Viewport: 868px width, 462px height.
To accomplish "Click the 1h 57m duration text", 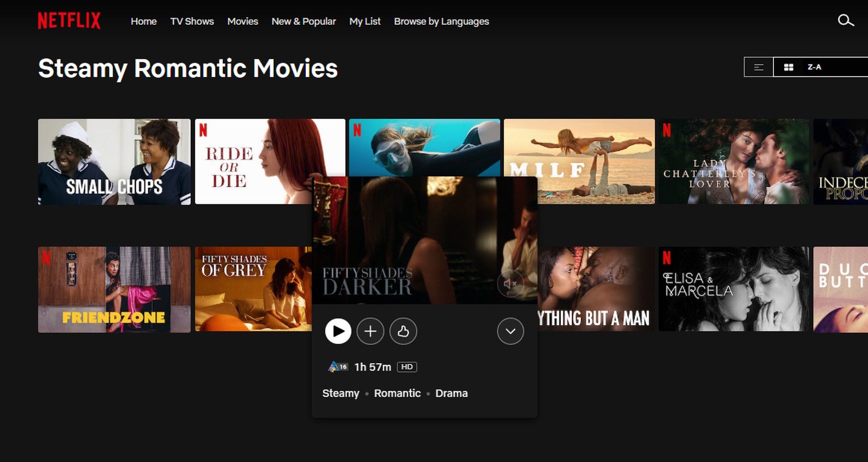I will click(x=373, y=367).
